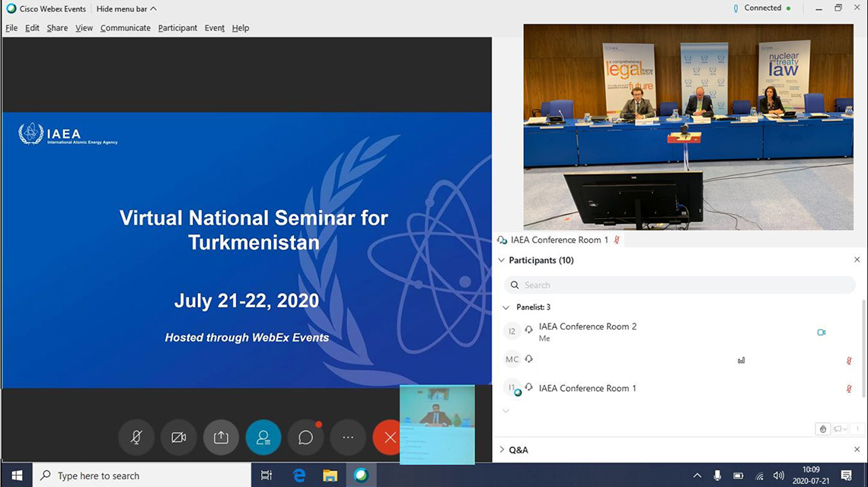The height and width of the screenshot is (487, 868).
Task: Click camera icon for Conference Room 2
Action: pyautogui.click(x=821, y=333)
